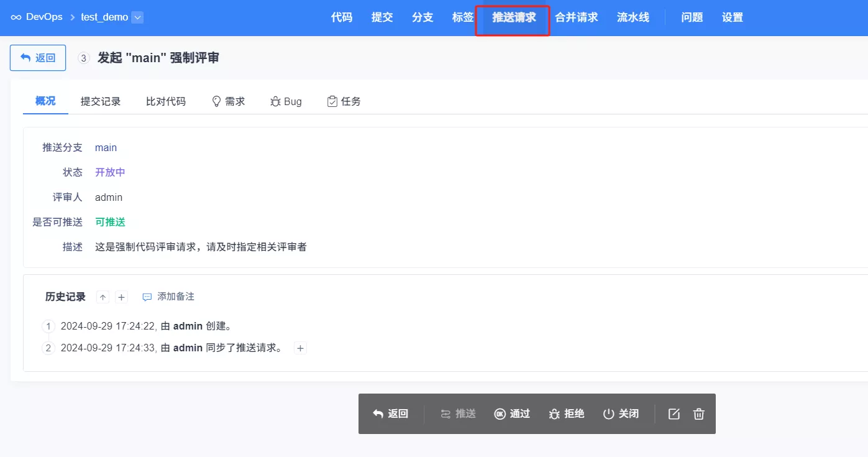Viewport: 868px width, 457px height.
Task: Go to the 合并请求 menu
Action: tap(577, 17)
